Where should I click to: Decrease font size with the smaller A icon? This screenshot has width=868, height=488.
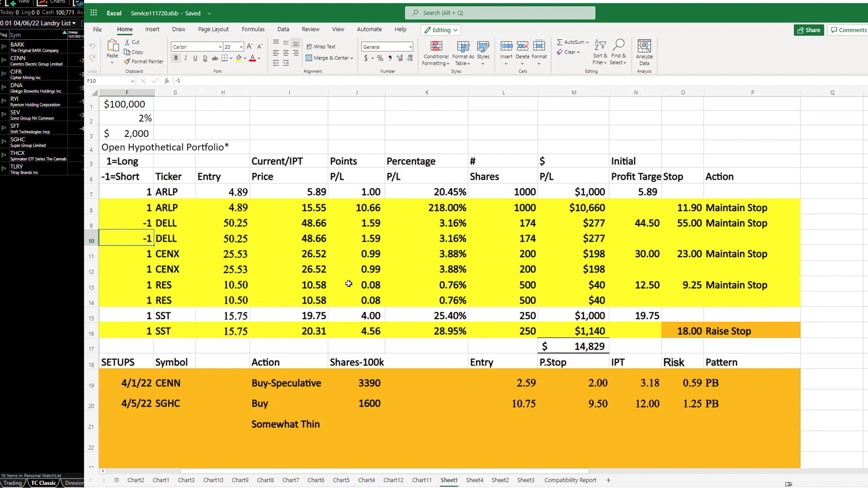[x=260, y=46]
